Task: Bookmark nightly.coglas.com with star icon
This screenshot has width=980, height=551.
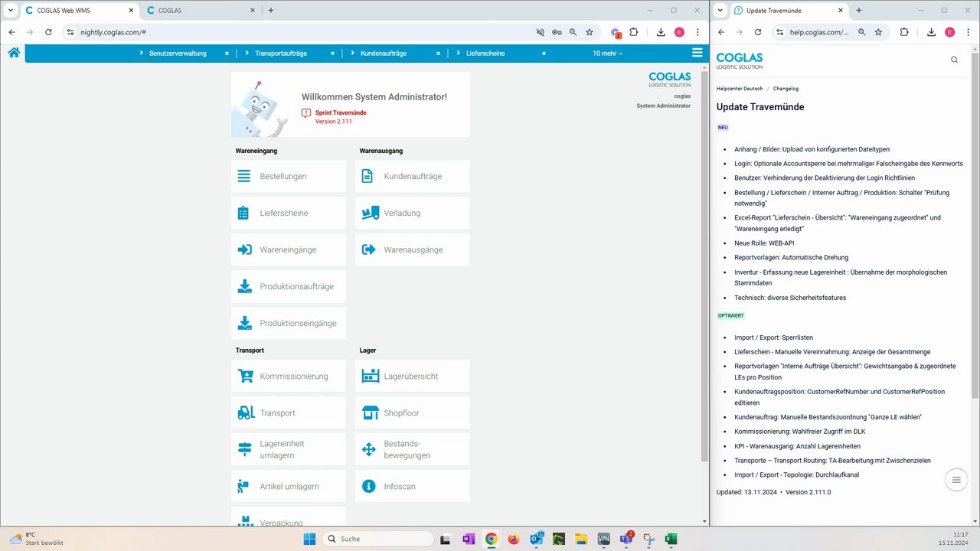Action: [590, 32]
